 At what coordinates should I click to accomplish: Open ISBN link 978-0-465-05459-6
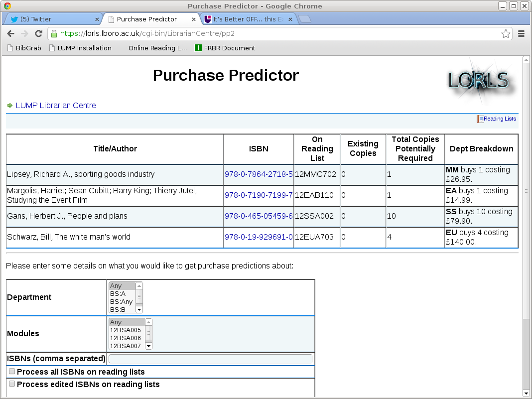point(259,216)
